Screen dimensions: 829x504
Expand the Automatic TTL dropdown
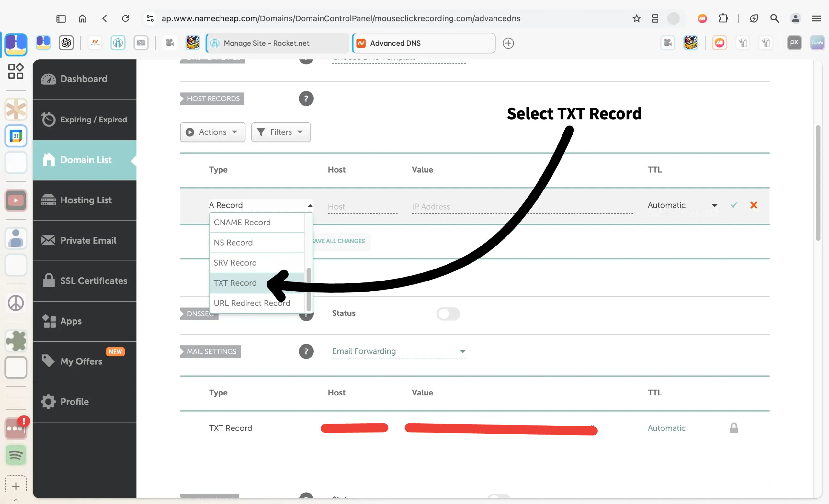click(x=682, y=205)
